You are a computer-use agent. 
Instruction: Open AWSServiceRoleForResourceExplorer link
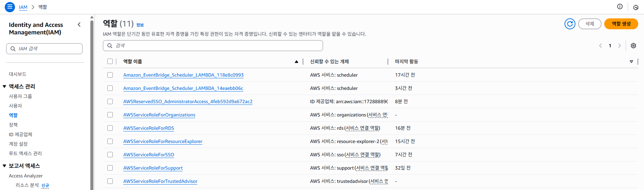pyautogui.click(x=163, y=141)
